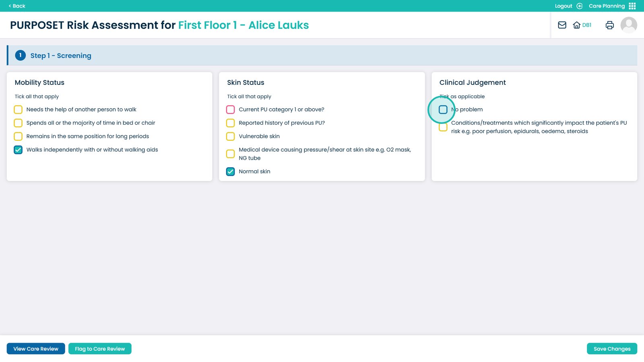The width and height of the screenshot is (644, 362).
Task: Check the 'No problem' clinical judgement box
Action: click(443, 109)
